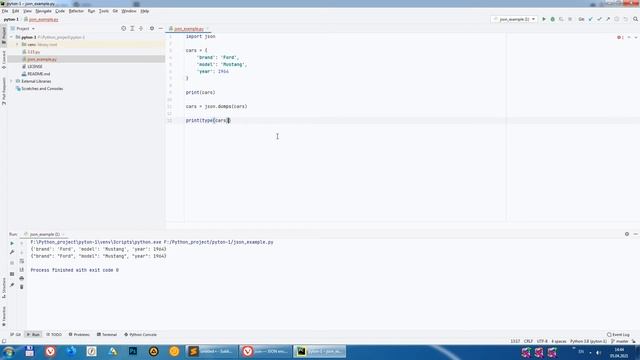Rerun json_example from the Run panel
The width and height of the screenshot is (640, 360).
(12, 243)
